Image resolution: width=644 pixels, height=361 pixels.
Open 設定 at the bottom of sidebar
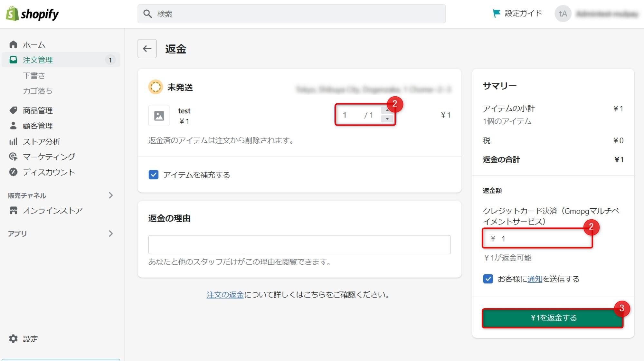(30, 339)
